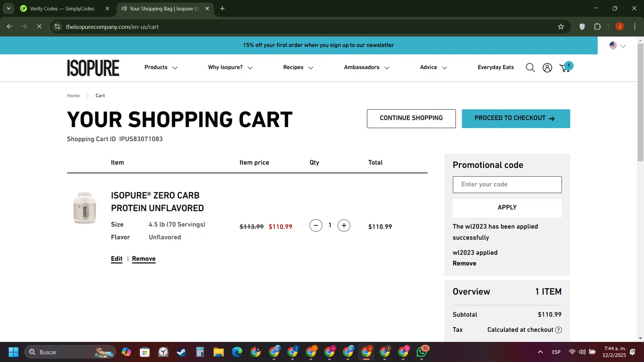
Task: Open the notifications bell icon
Action: (x=632, y=352)
